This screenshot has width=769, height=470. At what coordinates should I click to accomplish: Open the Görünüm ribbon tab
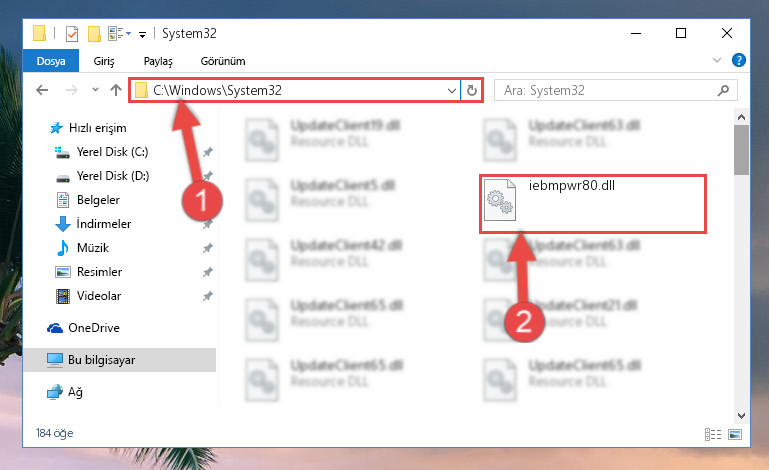tap(223, 61)
